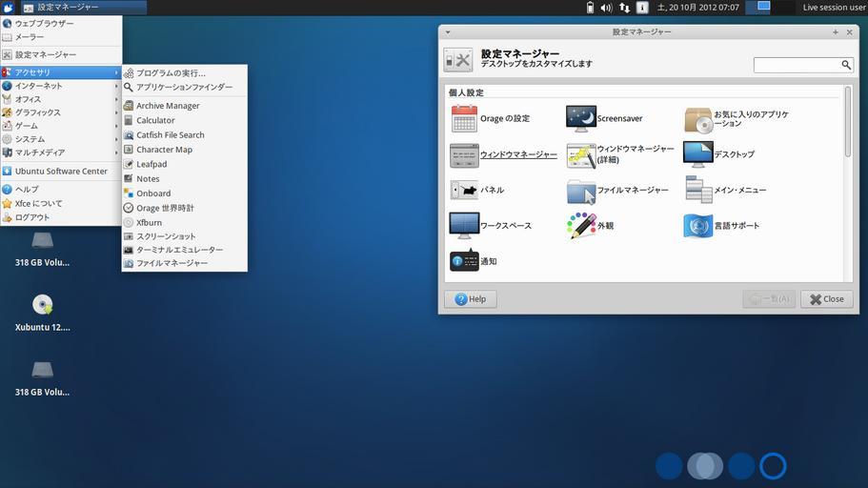Open the Notifications (通知) settings icon

(464, 260)
